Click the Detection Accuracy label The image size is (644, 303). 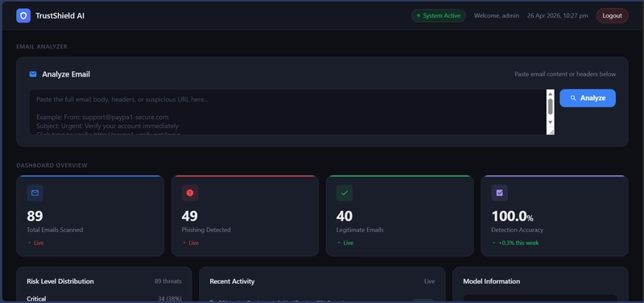[x=517, y=230]
